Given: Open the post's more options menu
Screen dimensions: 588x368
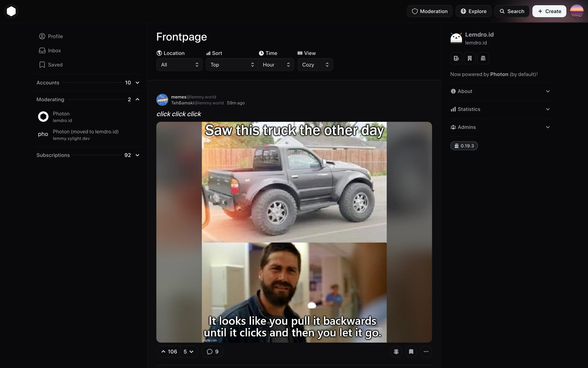Looking at the screenshot, I should [x=426, y=351].
